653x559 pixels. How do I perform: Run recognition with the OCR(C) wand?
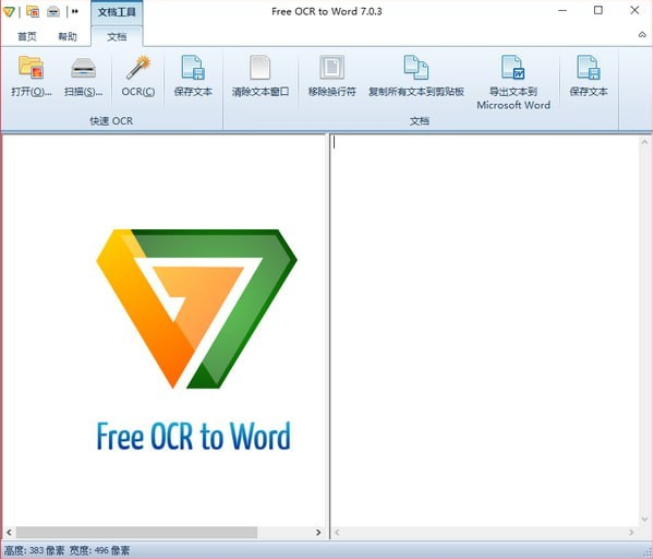coord(138,77)
